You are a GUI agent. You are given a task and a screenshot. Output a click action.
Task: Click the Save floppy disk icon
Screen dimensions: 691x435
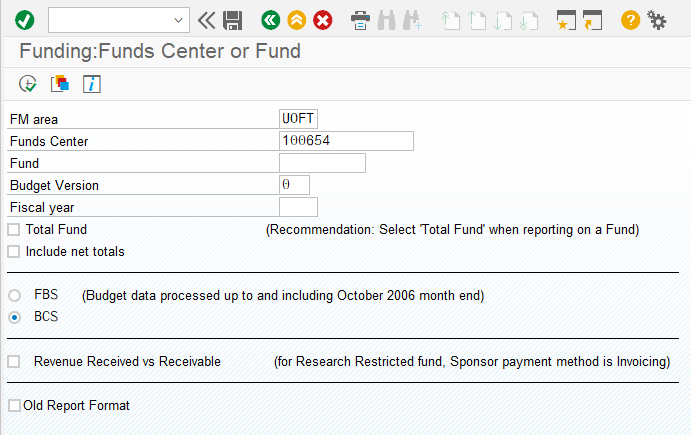pos(232,20)
